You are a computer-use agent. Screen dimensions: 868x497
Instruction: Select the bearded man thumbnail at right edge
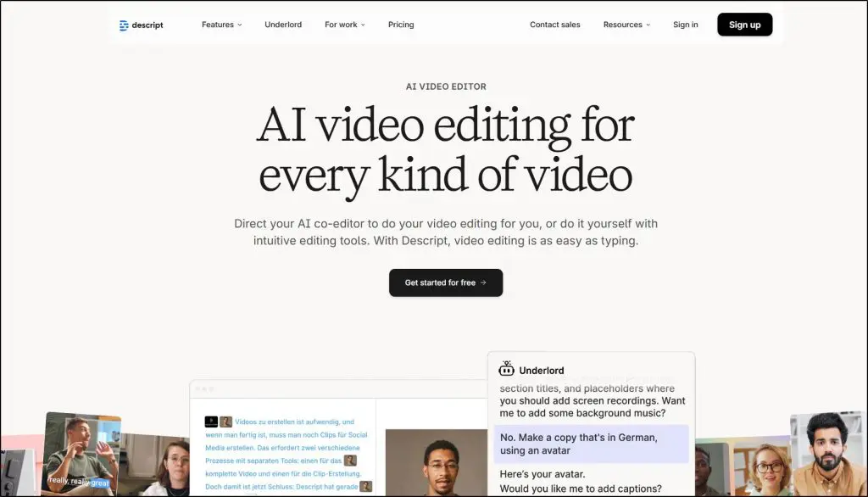[828, 454]
